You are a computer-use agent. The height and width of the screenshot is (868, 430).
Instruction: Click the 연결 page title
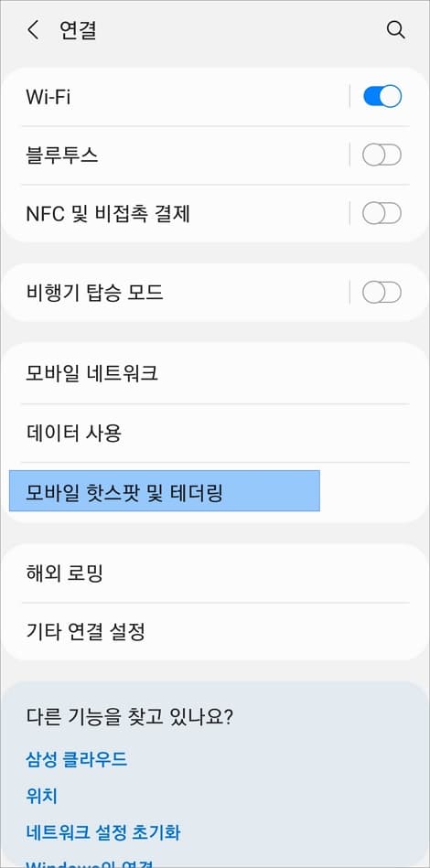78,30
